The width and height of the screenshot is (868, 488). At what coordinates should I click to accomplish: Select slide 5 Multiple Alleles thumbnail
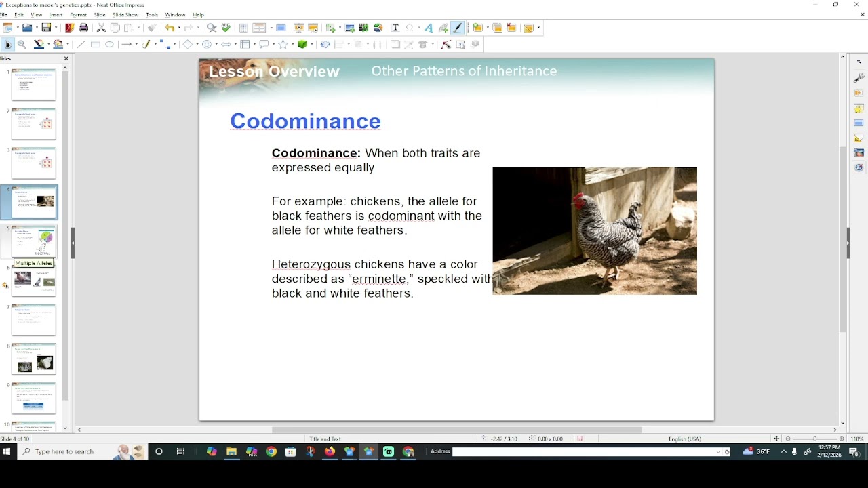tap(34, 242)
